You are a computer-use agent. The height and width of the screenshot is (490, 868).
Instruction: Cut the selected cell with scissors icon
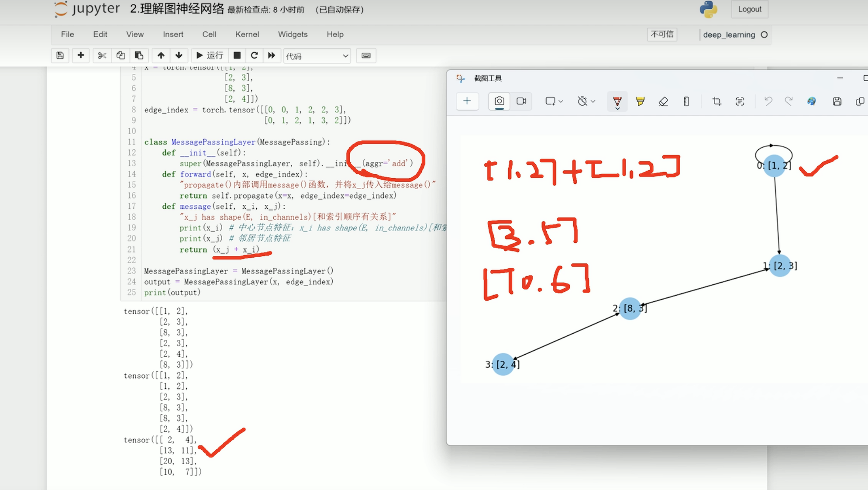click(102, 55)
